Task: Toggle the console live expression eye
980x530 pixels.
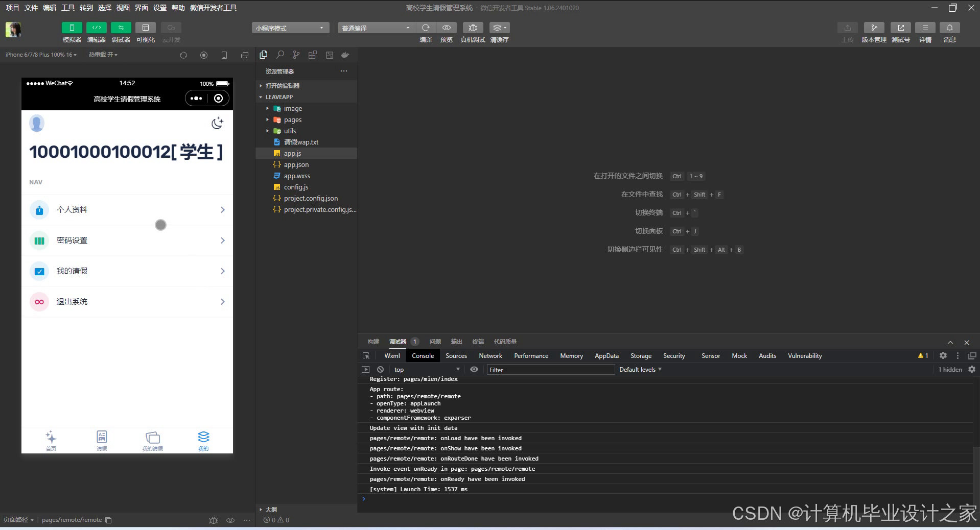Action: pos(474,370)
